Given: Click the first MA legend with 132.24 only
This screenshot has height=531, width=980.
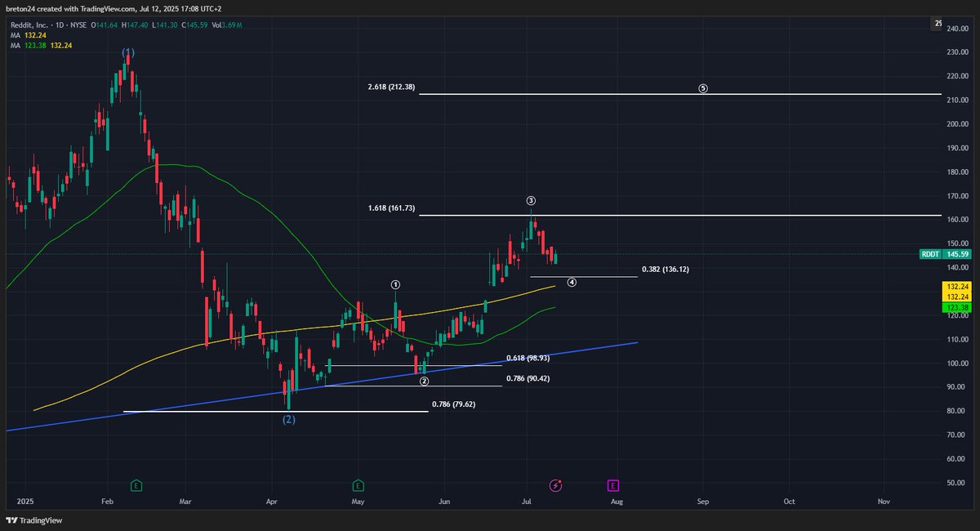Looking at the screenshot, I should [x=28, y=36].
